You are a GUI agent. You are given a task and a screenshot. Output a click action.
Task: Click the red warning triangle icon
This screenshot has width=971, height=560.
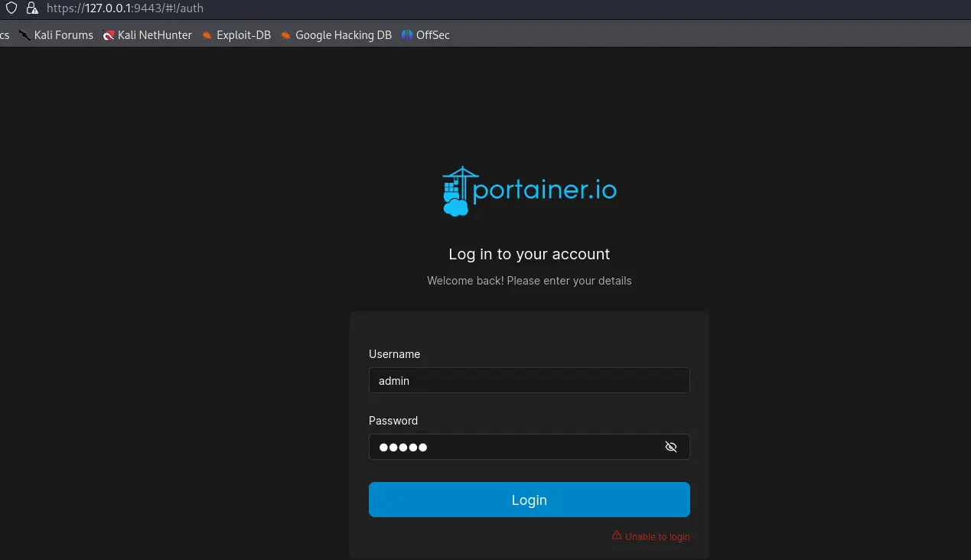tap(617, 536)
